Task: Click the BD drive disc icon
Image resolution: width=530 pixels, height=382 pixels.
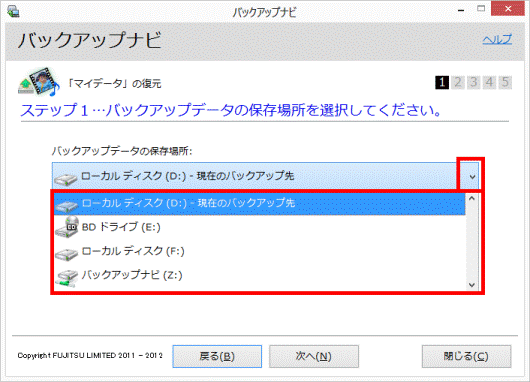Action: pos(67,227)
